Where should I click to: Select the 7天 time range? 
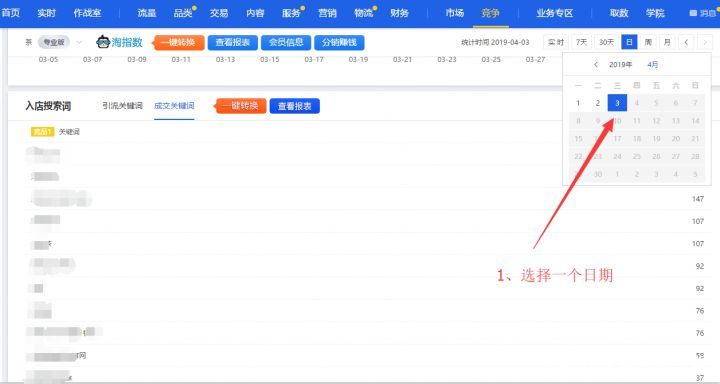pyautogui.click(x=581, y=42)
